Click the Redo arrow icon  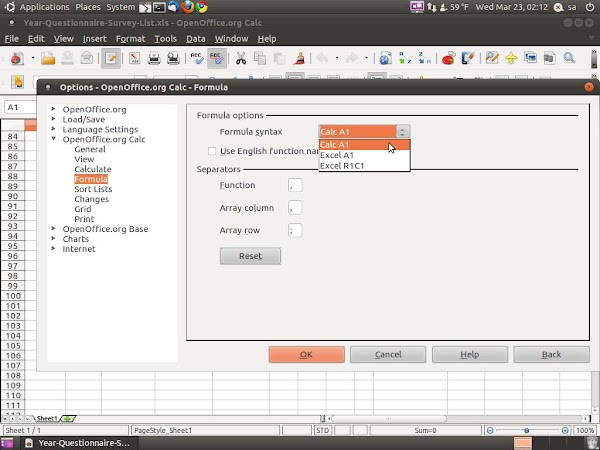point(351,59)
